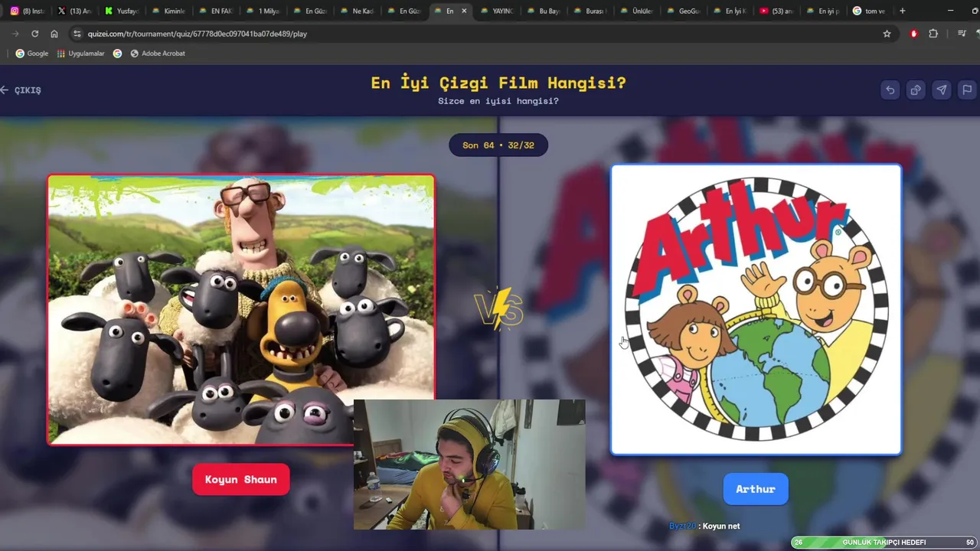
Task: Switch to the YAYINC tab
Action: [496, 11]
